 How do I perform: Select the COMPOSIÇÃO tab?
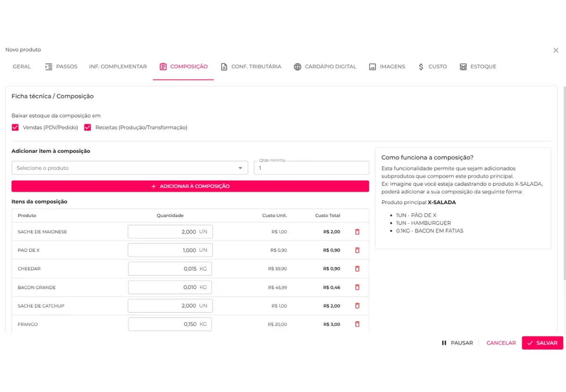pyautogui.click(x=183, y=67)
